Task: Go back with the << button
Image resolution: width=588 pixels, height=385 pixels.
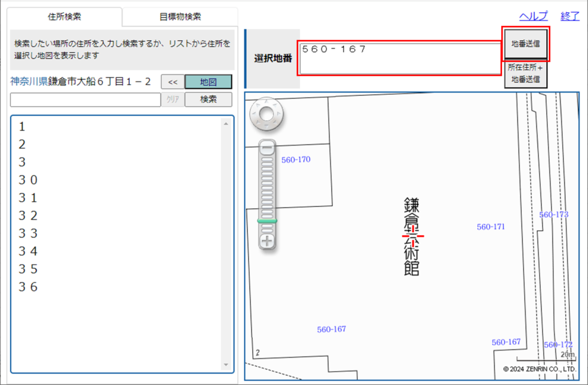Action: 172,82
